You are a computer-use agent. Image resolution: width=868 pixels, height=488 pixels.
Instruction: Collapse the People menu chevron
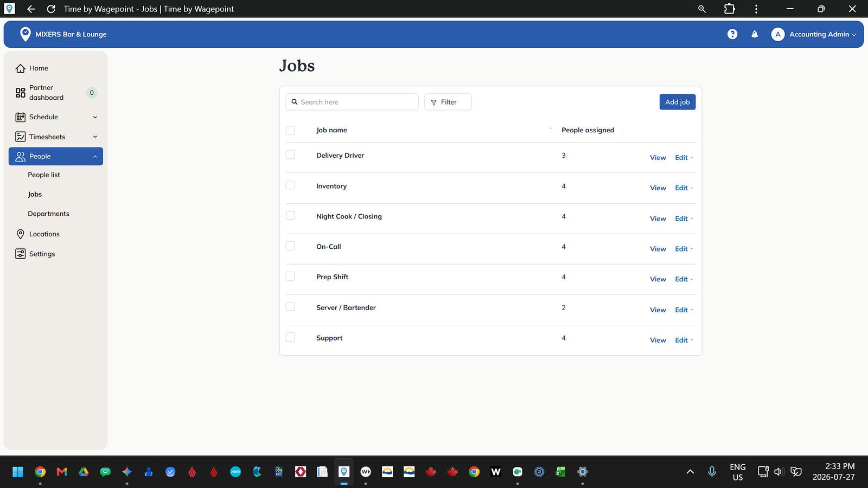[95, 157]
